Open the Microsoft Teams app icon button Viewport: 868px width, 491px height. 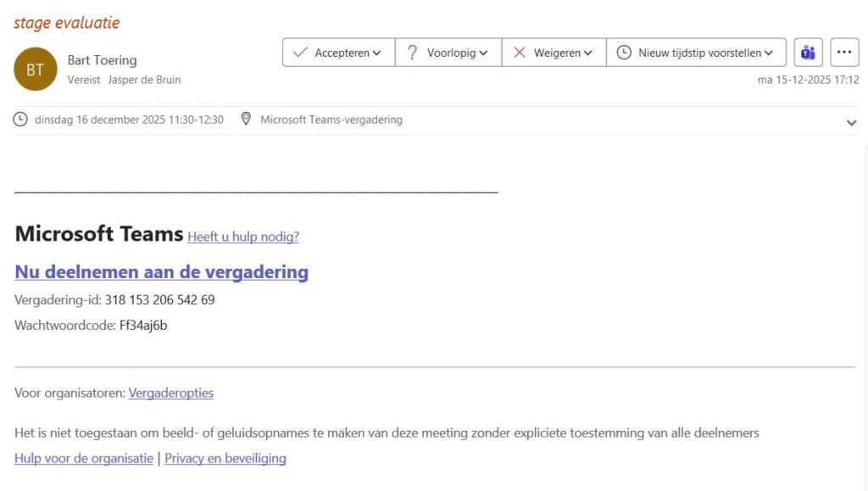[807, 52]
